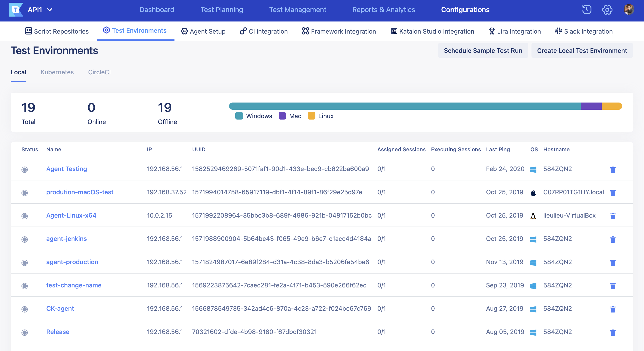This screenshot has height=351, width=644.
Task: Click status indicator for prodution-macOS-test
Action: pyautogui.click(x=25, y=193)
